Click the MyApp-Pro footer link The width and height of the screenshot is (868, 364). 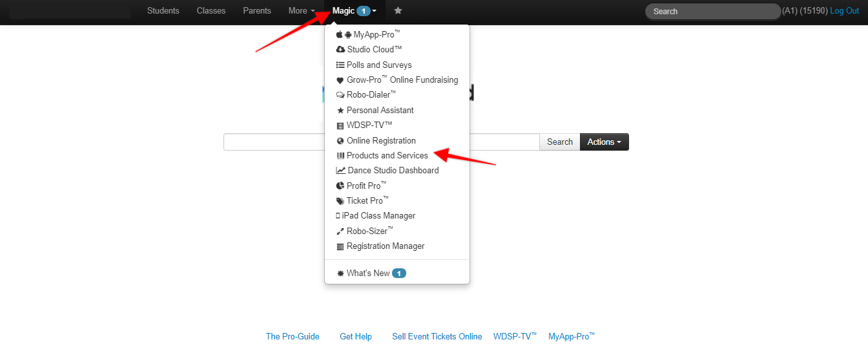coord(572,336)
